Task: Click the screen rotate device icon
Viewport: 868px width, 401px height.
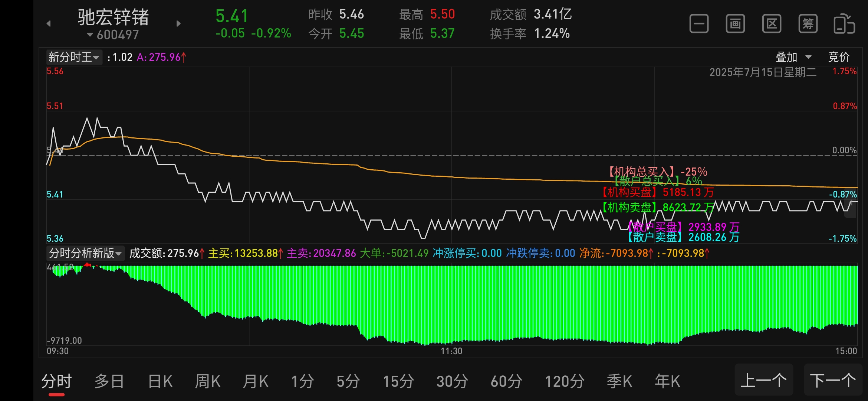Action: click(x=844, y=24)
